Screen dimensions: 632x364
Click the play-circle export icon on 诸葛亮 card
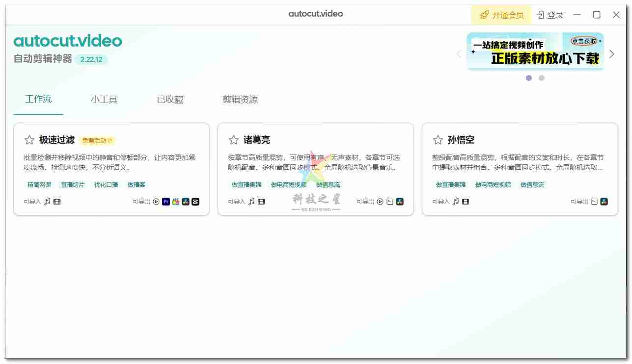pyautogui.click(x=380, y=201)
